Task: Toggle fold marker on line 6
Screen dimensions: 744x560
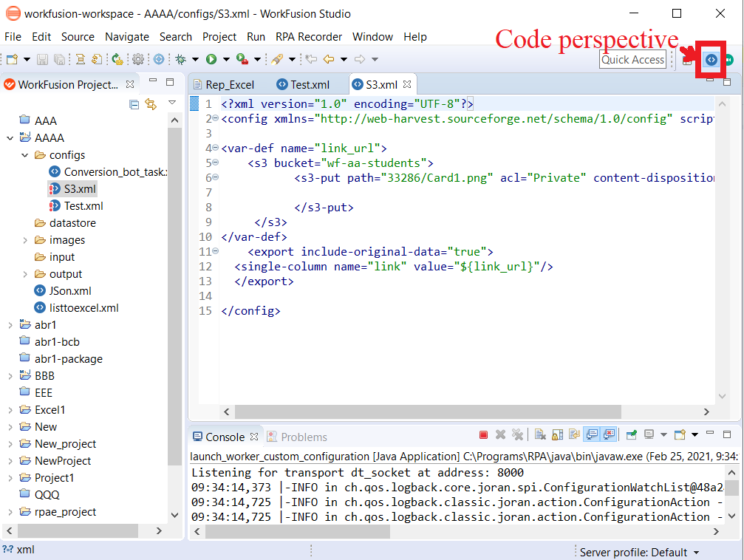Action: (x=215, y=177)
